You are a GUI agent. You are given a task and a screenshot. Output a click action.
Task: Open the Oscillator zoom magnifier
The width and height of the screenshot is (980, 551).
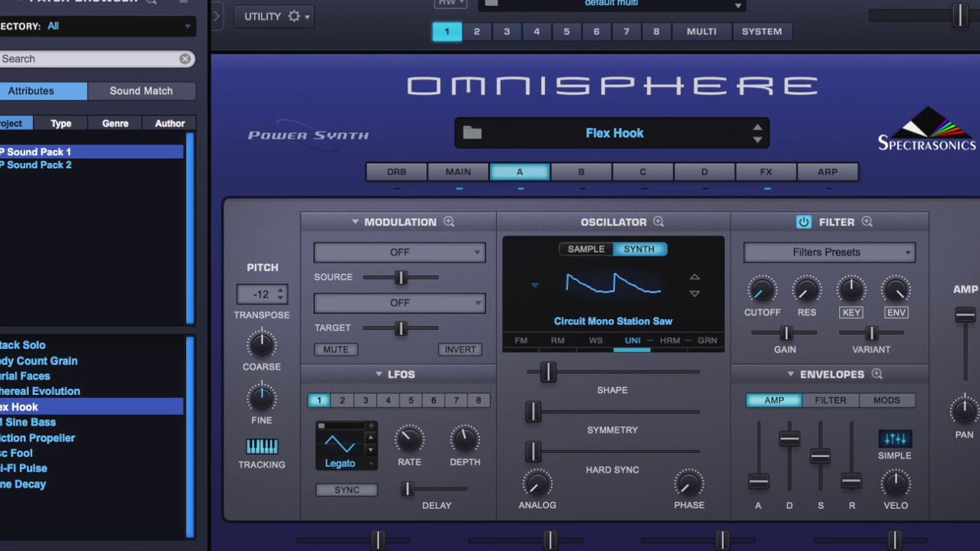(658, 222)
